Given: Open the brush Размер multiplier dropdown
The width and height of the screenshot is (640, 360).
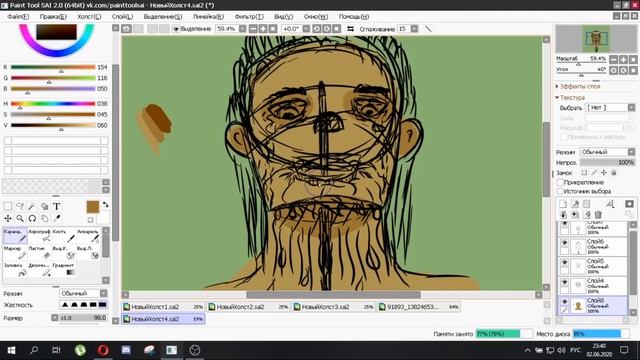Looking at the screenshot, I should pos(55,318).
